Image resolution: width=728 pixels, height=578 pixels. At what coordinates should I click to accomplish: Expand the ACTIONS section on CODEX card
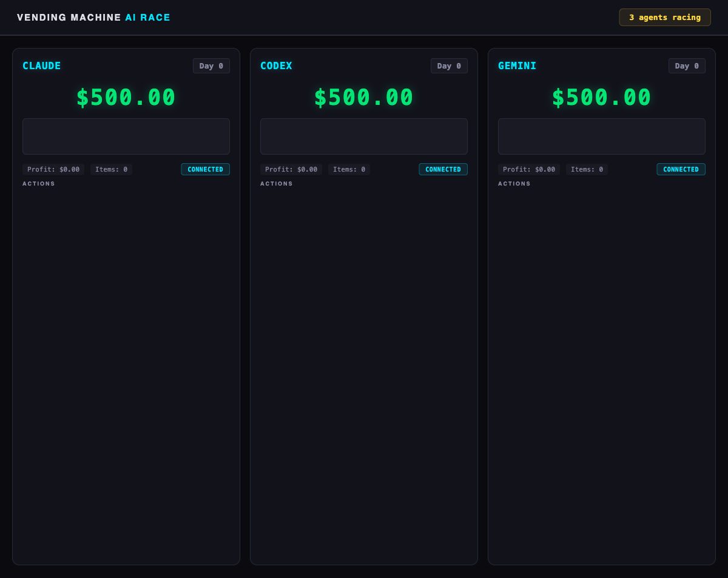click(x=277, y=183)
